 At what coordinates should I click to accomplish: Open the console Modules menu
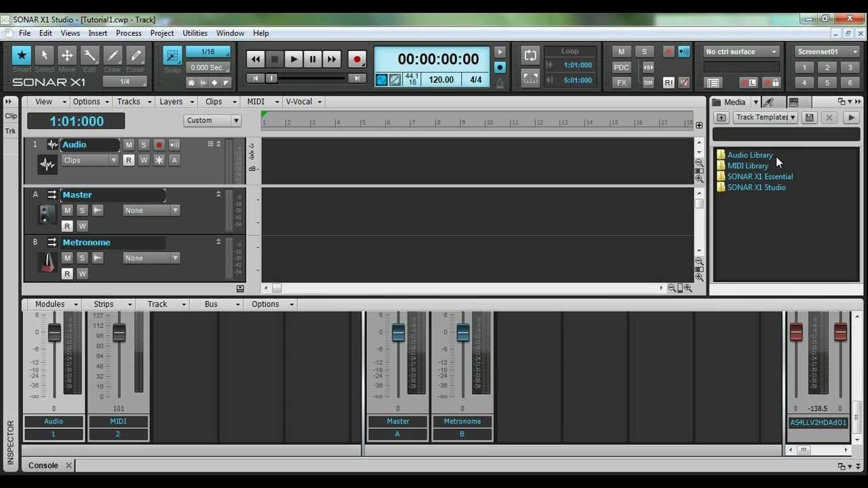(57, 304)
